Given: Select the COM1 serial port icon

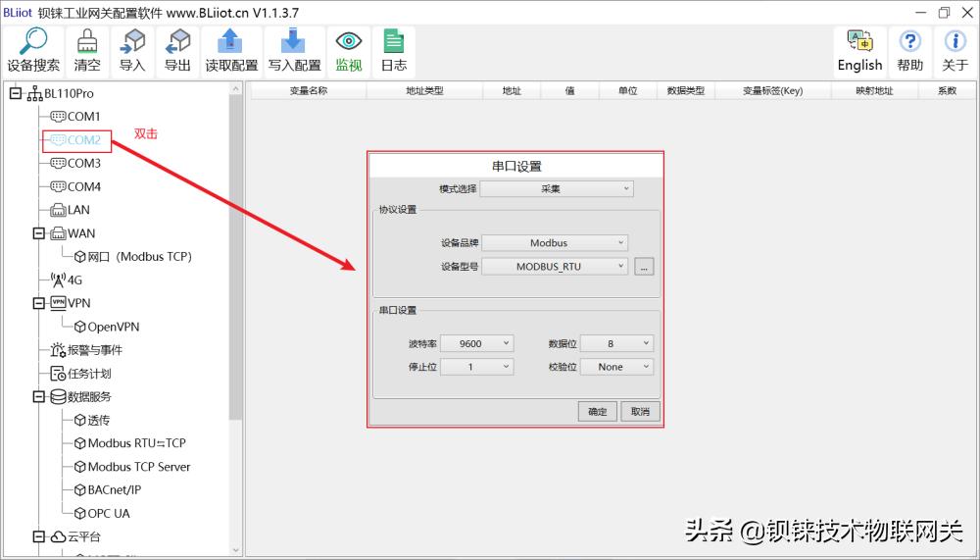Looking at the screenshot, I should [x=58, y=117].
